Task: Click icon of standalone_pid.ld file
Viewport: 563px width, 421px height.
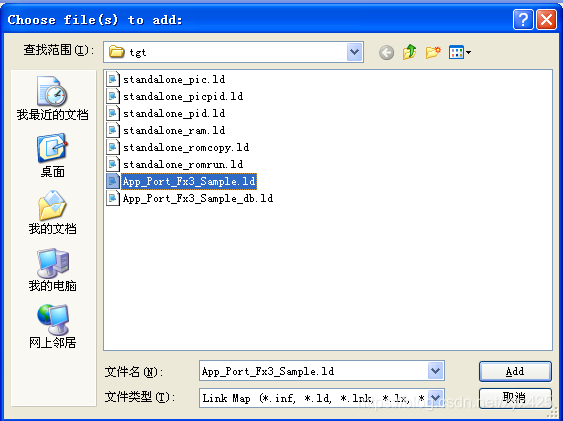Action: tap(113, 113)
